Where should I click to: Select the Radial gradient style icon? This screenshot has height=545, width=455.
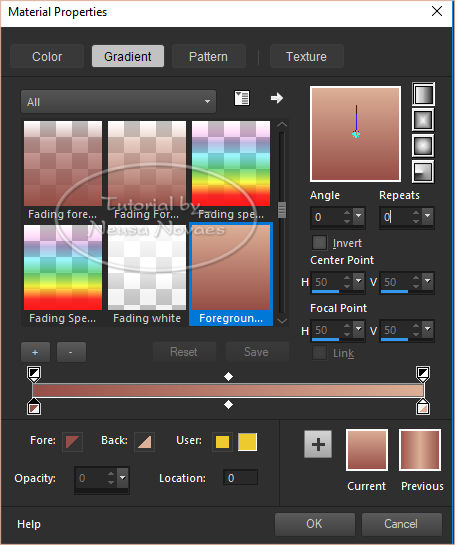click(423, 171)
